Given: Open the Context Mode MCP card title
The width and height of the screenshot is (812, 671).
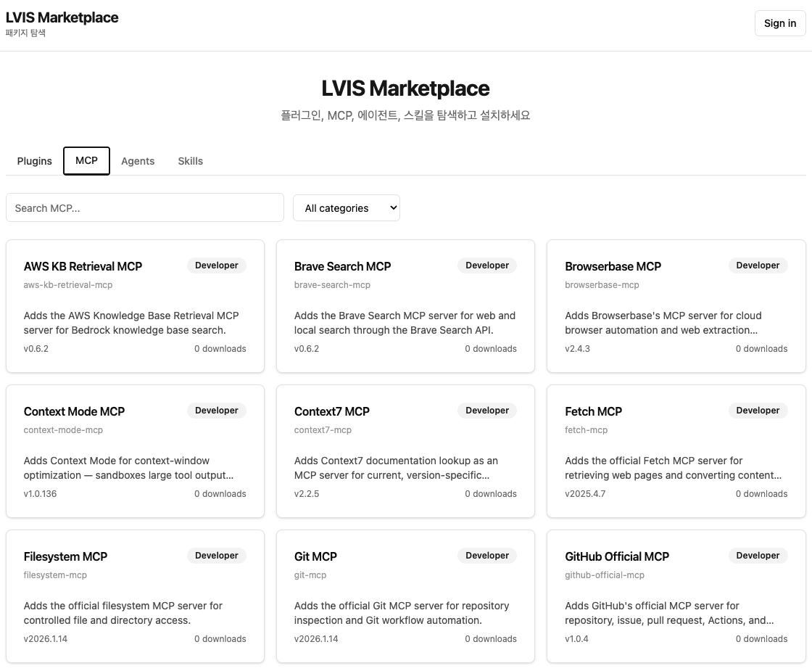Looking at the screenshot, I should 74,411.
